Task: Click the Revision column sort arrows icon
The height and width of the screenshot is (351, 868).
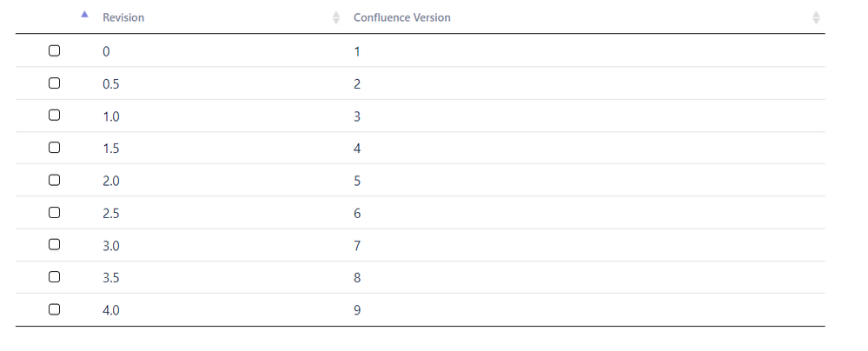Action: pos(335,17)
